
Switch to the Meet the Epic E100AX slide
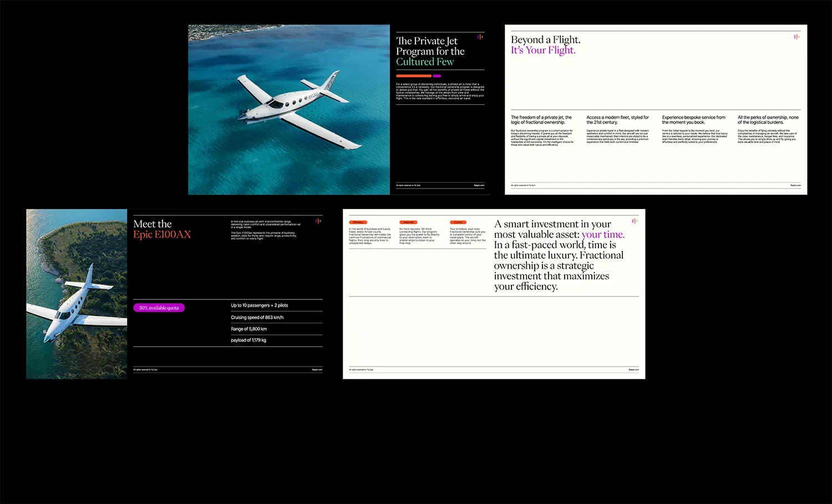pos(162,228)
